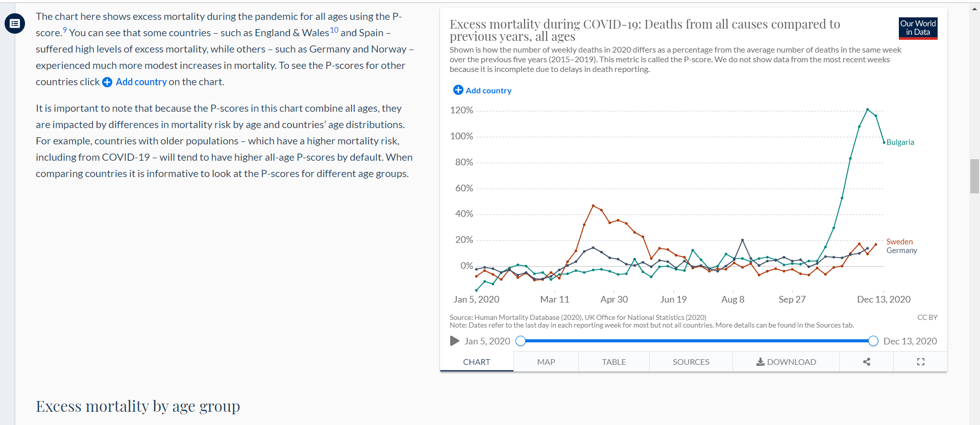Open footnote 9 reference

(x=65, y=30)
